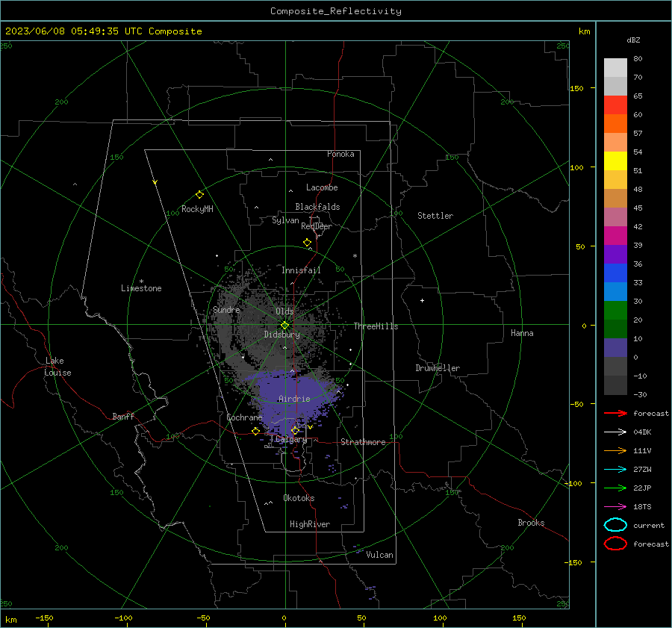Viewport: 672px width, 628px height.
Task: Click the 30 dBZ green color swatch
Action: [615, 311]
